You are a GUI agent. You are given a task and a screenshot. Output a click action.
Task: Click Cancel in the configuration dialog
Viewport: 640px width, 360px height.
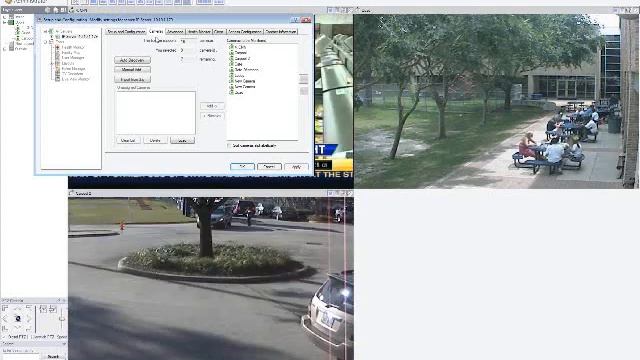[x=269, y=167]
